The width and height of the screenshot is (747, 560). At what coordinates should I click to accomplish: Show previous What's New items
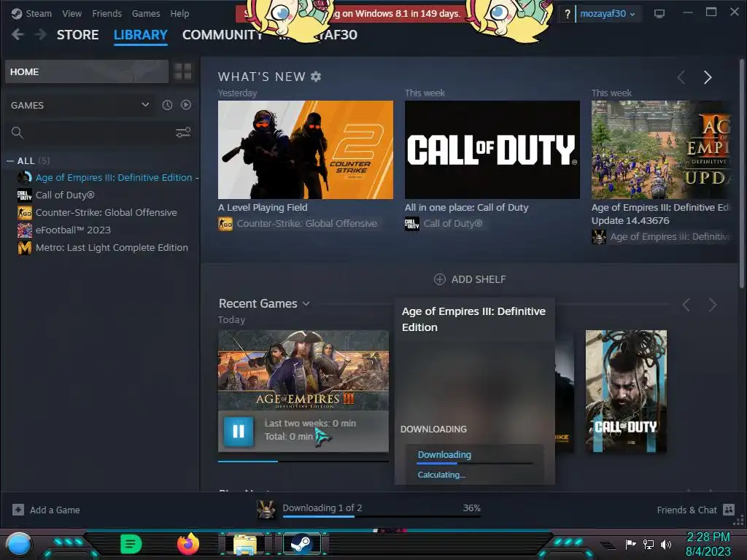click(x=681, y=77)
